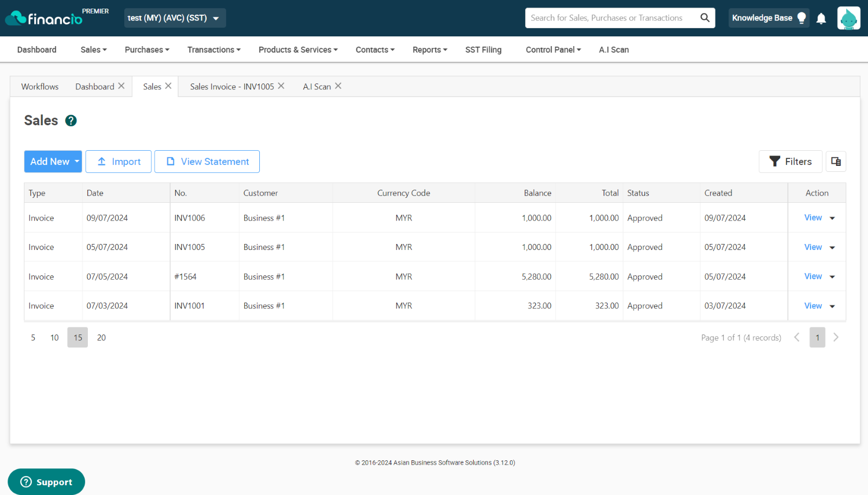The height and width of the screenshot is (495, 868).
Task: Open SST Filing menu item
Action: click(483, 49)
